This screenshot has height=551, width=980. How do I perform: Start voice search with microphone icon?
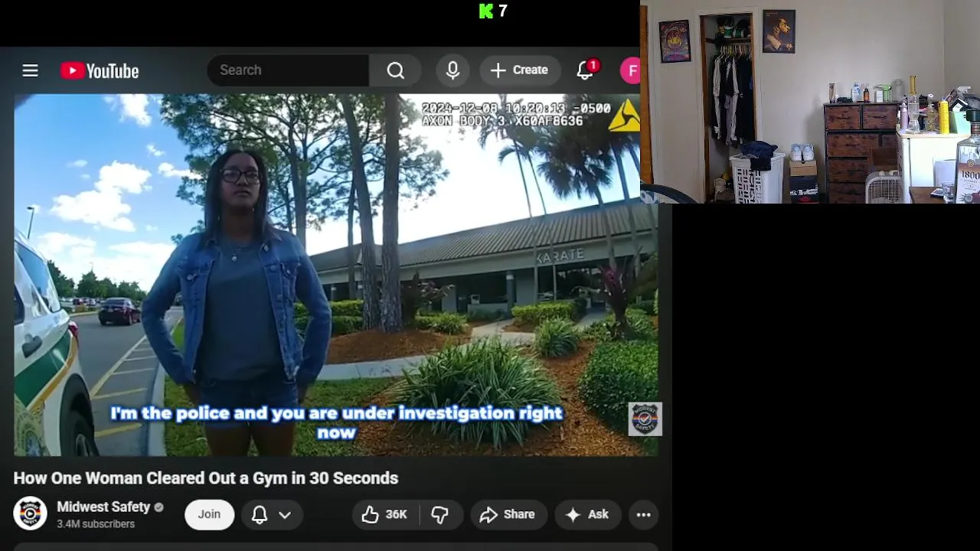[x=452, y=70]
